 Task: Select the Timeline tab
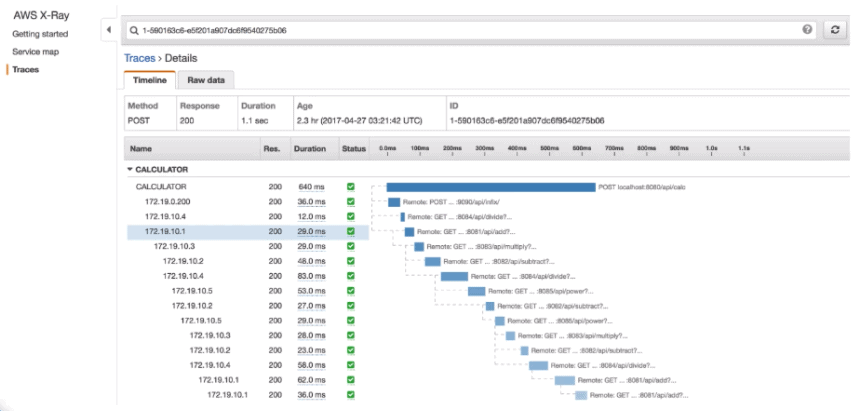pos(150,80)
